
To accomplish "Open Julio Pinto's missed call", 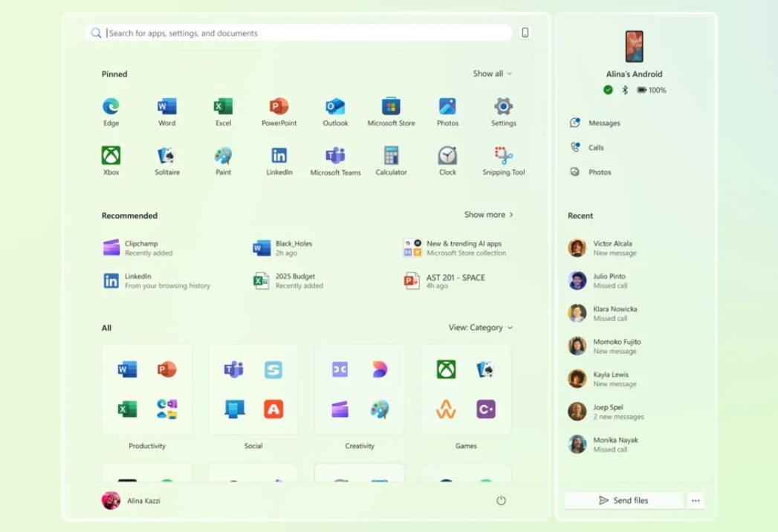I will point(598,280).
